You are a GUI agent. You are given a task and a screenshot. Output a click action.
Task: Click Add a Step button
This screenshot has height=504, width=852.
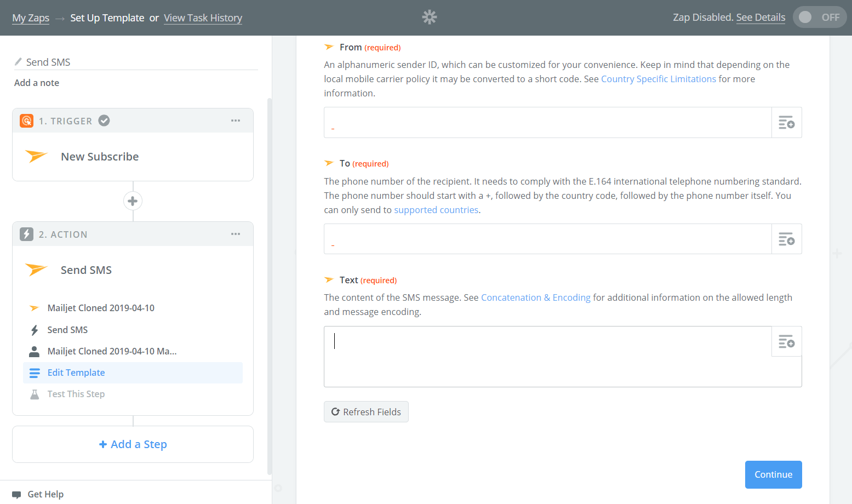coord(133,444)
